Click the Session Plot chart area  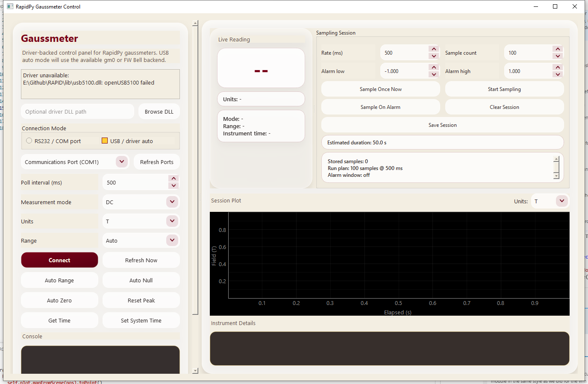click(390, 264)
